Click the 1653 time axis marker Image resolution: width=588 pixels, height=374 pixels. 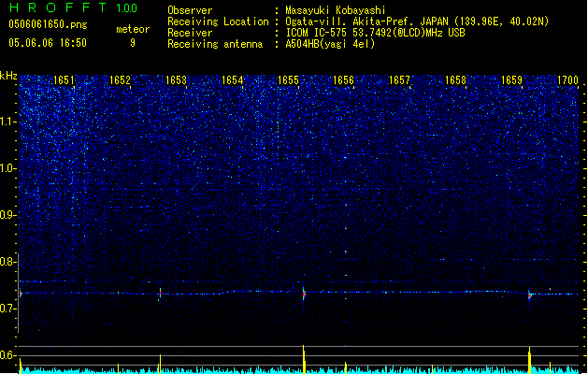tap(177, 80)
